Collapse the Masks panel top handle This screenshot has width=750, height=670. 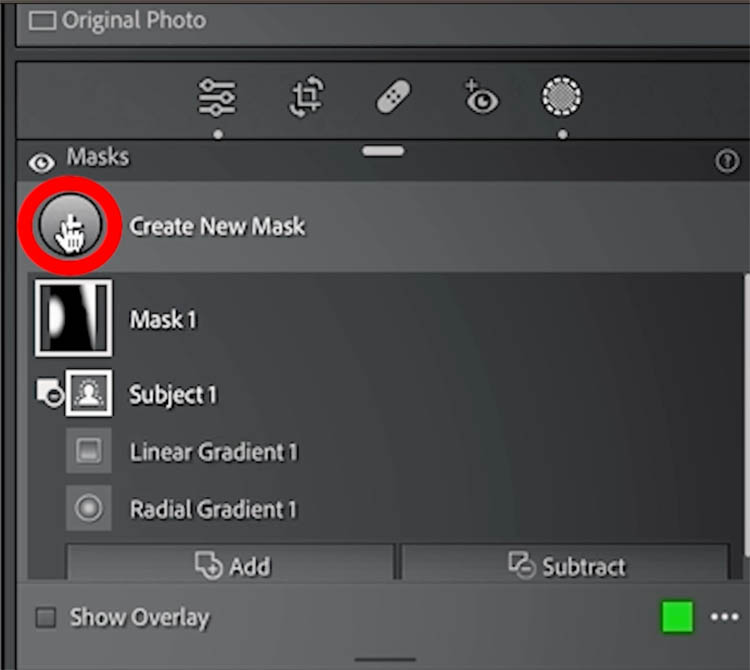pos(383,151)
